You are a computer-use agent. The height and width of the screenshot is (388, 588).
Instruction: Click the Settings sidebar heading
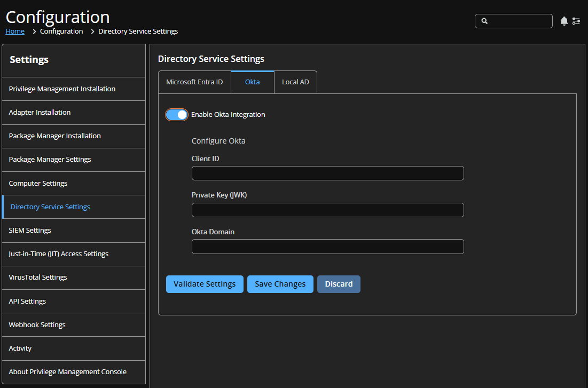pos(29,60)
